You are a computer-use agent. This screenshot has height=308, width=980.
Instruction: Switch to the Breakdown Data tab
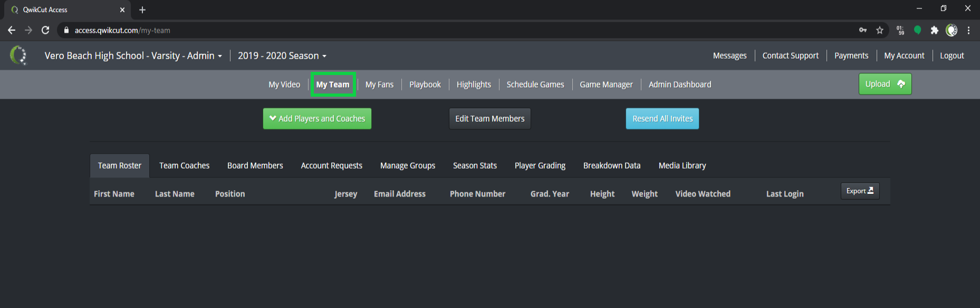coord(612,165)
